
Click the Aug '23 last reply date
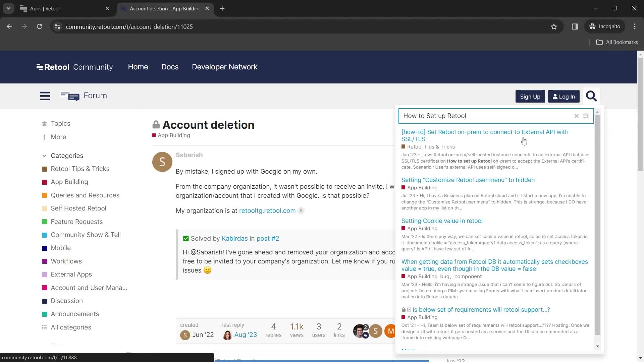tap(246, 335)
